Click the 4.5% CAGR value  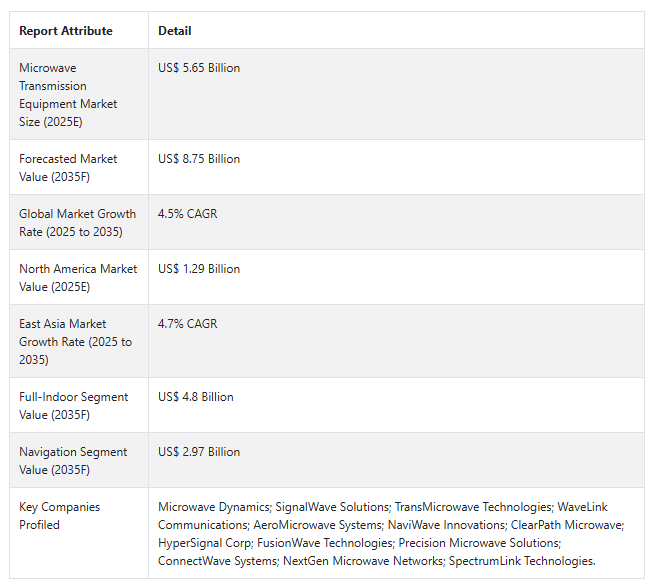[x=188, y=214]
